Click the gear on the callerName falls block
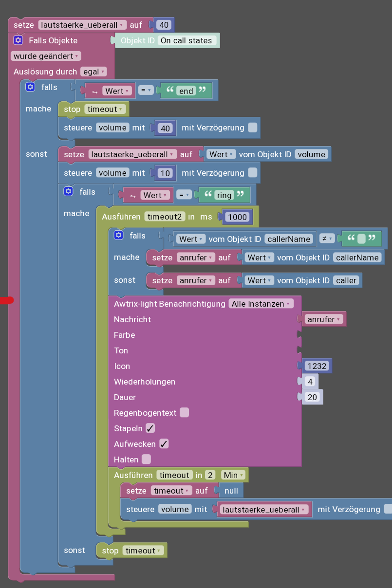This screenshot has width=392, height=588. tap(118, 235)
